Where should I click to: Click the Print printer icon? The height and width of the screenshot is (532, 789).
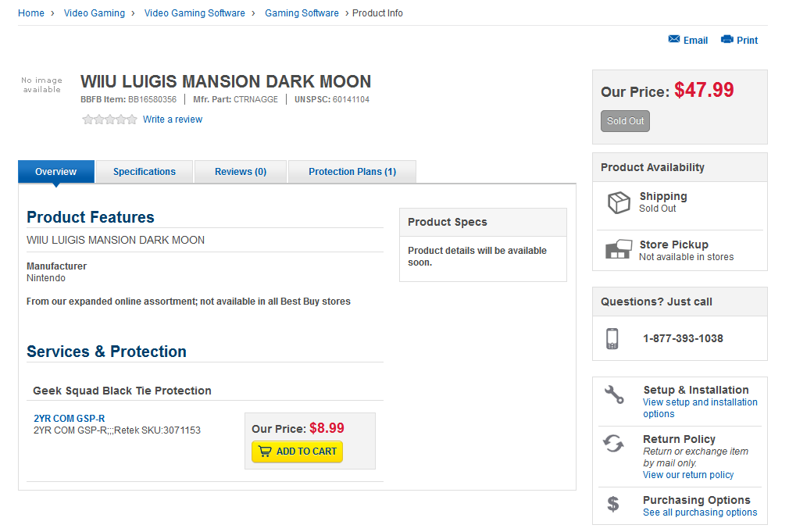(727, 40)
